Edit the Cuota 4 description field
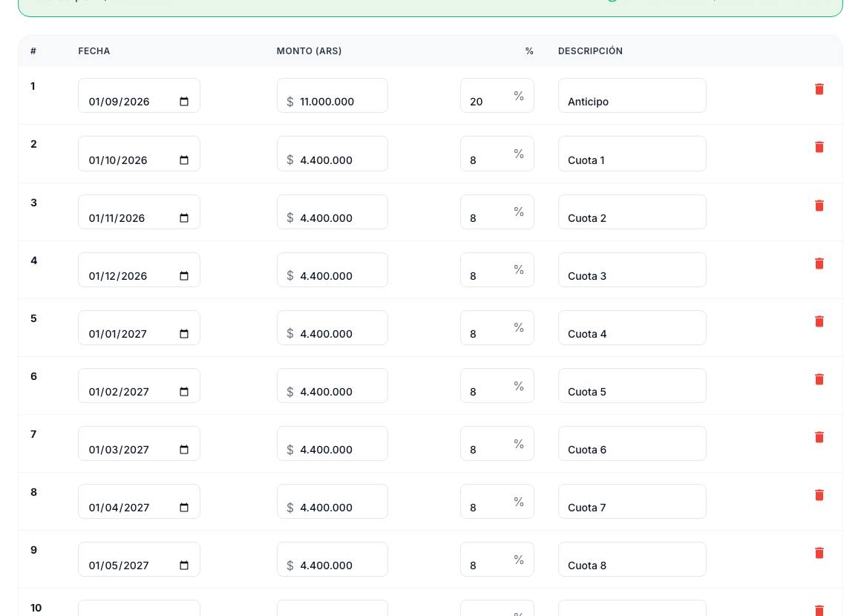Viewport: 861px width, 616px height. (x=632, y=328)
